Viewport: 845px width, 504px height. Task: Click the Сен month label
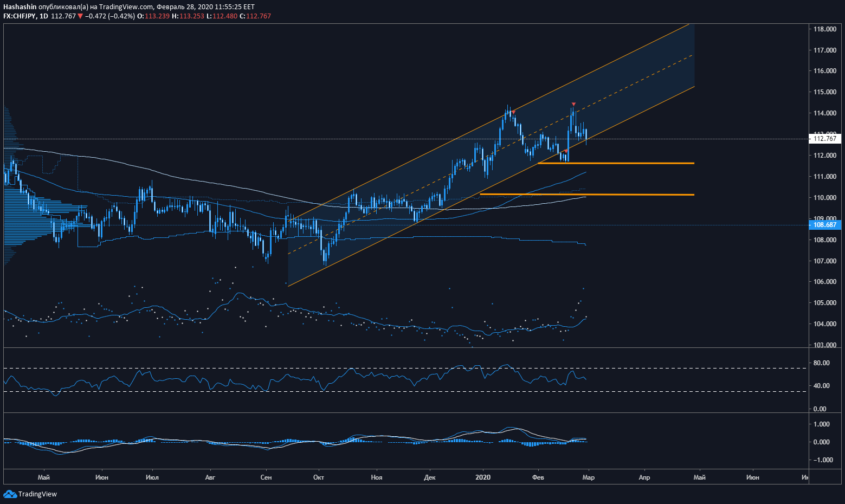(x=266, y=477)
